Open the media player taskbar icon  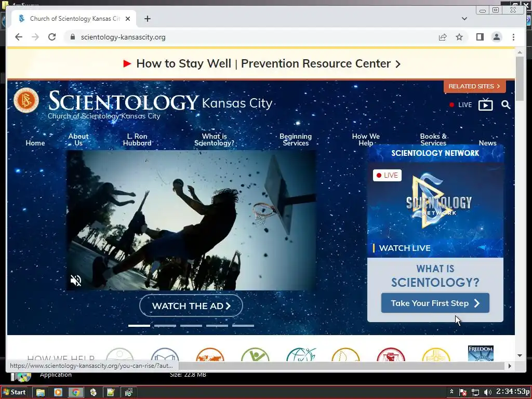58,393
